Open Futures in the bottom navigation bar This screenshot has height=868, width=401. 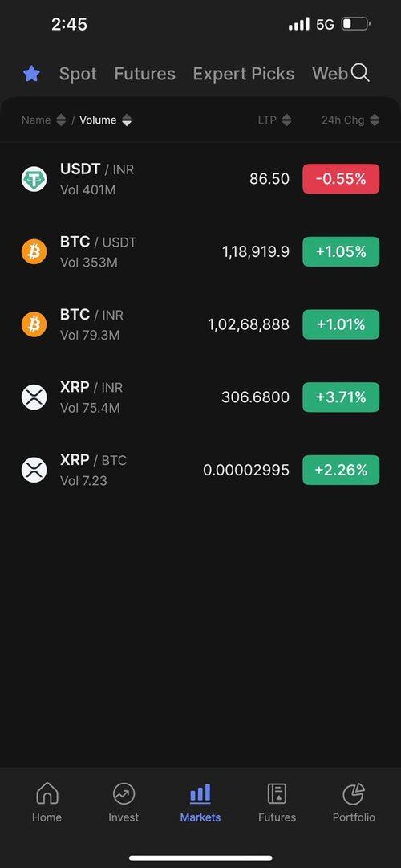tap(277, 801)
